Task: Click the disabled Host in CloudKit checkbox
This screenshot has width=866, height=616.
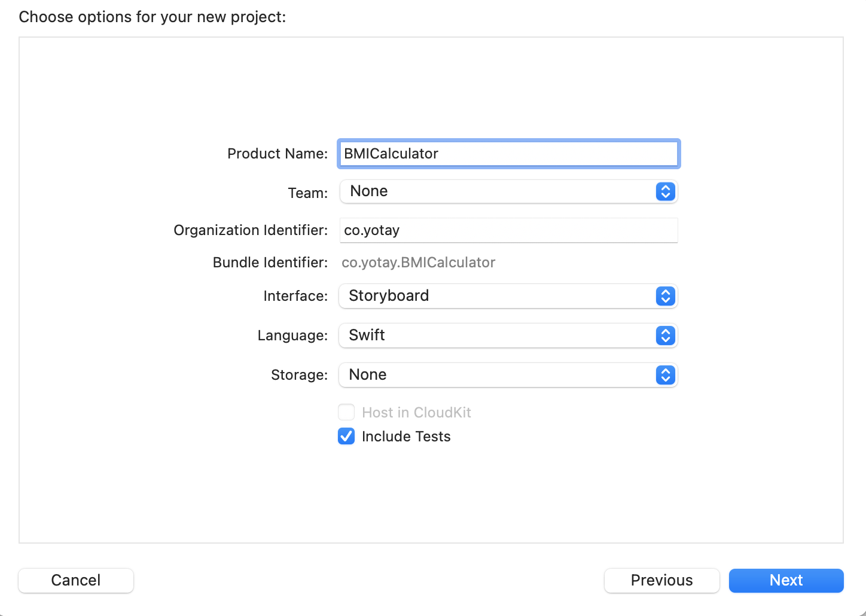Action: point(346,413)
